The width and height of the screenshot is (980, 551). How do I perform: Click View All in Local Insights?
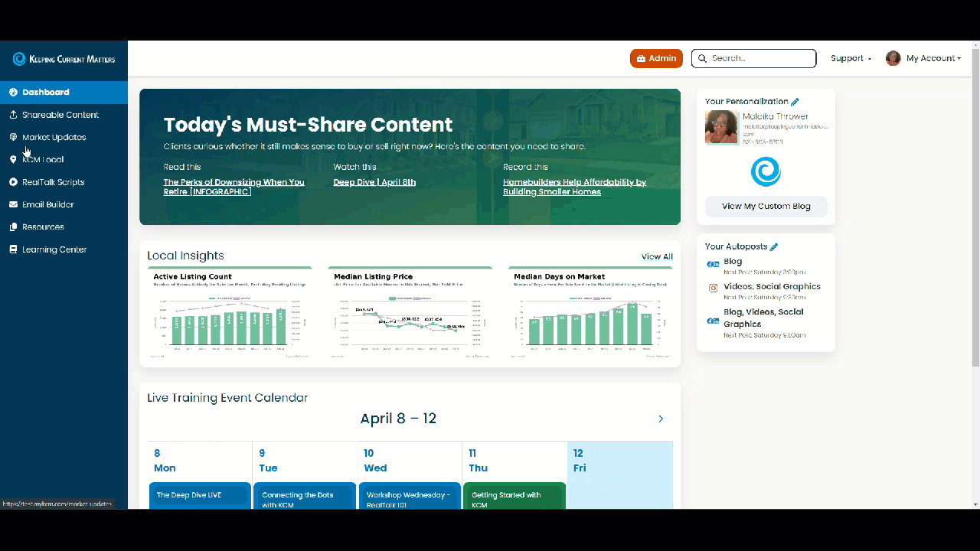tap(657, 257)
